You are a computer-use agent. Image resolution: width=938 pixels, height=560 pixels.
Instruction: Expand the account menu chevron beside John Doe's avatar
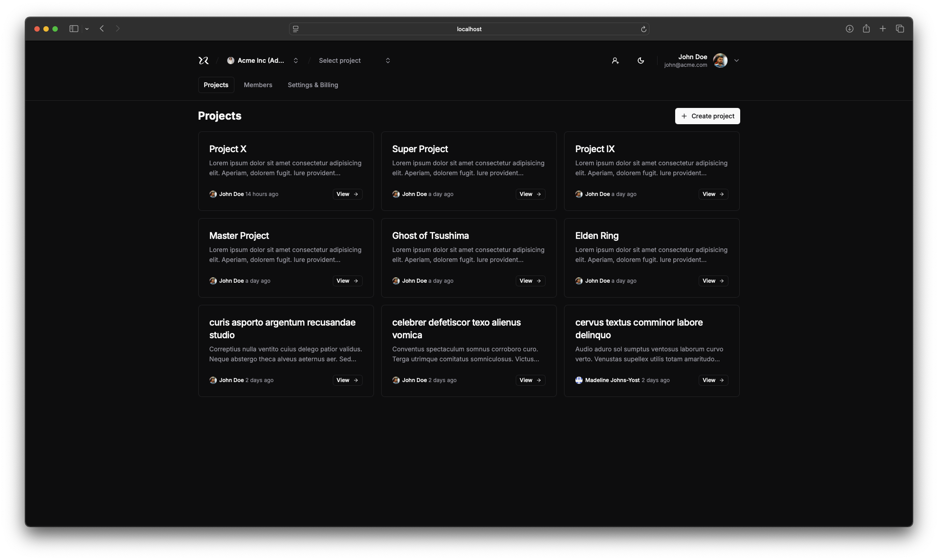[x=736, y=60]
